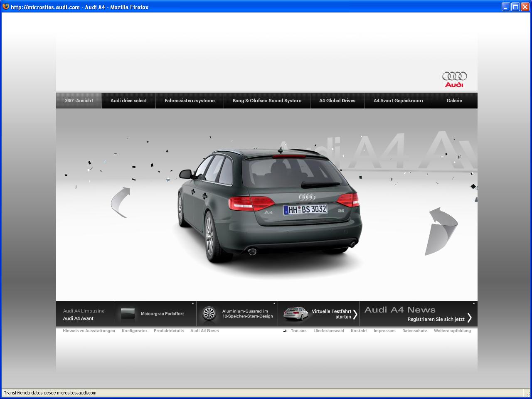
Task: Open the Audi A4 News footer link
Action: pos(204,331)
